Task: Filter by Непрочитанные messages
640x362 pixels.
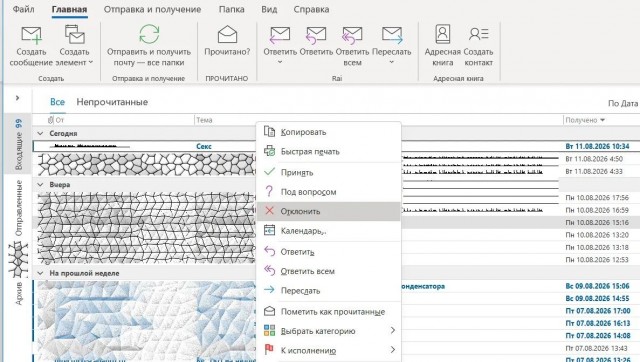Action: 112,102
